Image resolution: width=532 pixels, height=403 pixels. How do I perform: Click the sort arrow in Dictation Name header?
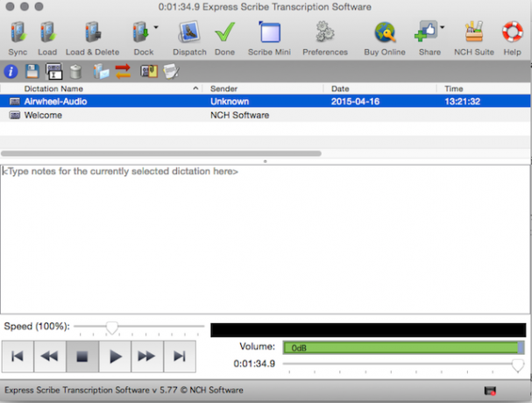click(195, 88)
